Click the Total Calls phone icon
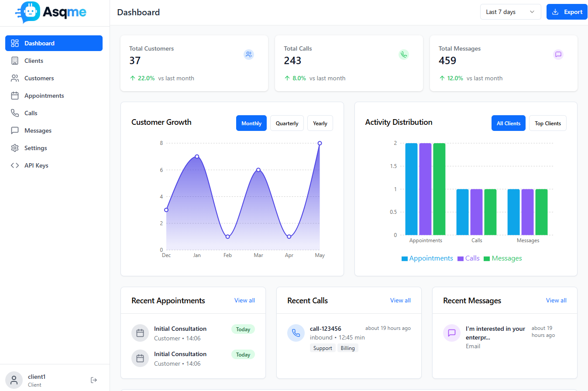Image resolution: width=588 pixels, height=391 pixels. (x=404, y=55)
